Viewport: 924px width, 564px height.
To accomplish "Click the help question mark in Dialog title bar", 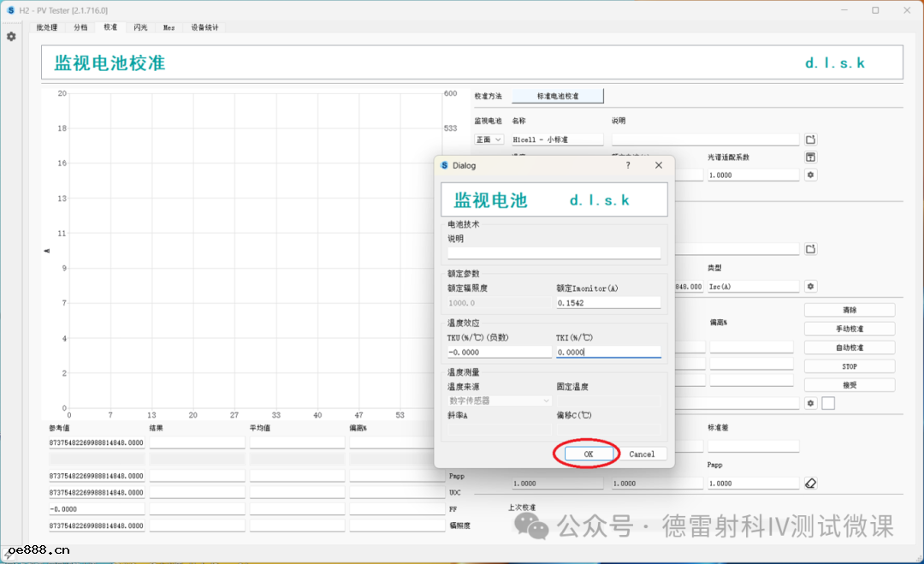I will point(628,165).
